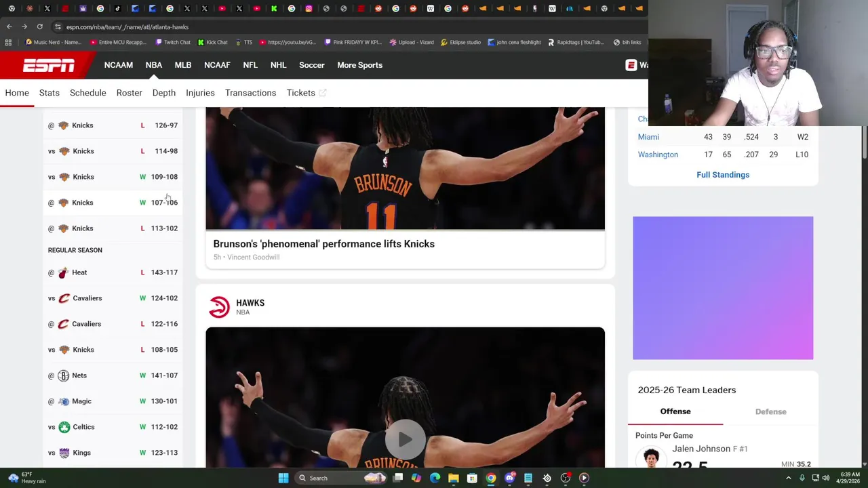Open site info icon in address bar
This screenshot has height=488, width=868.
pos(58,26)
